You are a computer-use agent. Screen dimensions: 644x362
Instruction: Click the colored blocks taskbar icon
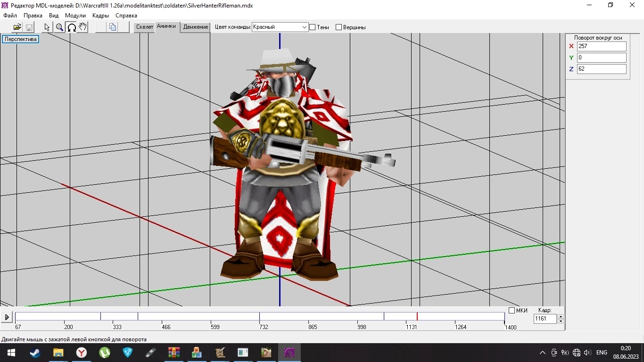pyautogui.click(x=197, y=353)
